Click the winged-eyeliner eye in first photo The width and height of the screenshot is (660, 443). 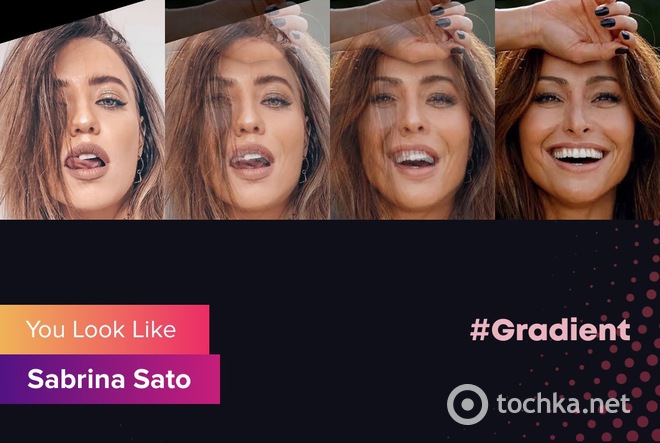pyautogui.click(x=110, y=101)
